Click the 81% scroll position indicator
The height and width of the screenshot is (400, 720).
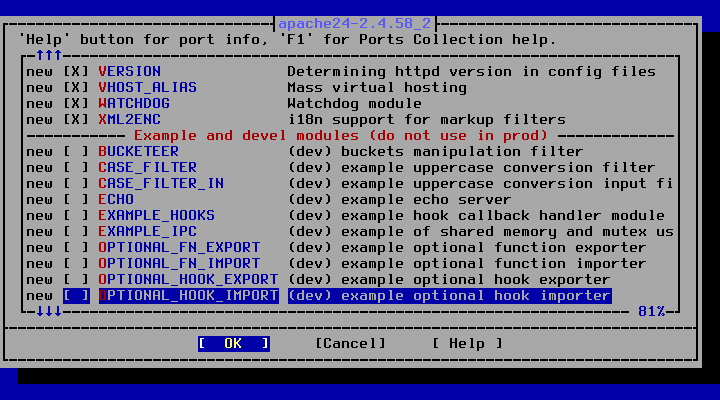[x=652, y=312]
